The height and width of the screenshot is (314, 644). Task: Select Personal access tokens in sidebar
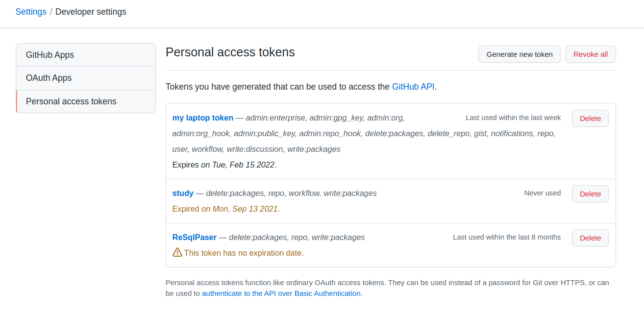(71, 101)
